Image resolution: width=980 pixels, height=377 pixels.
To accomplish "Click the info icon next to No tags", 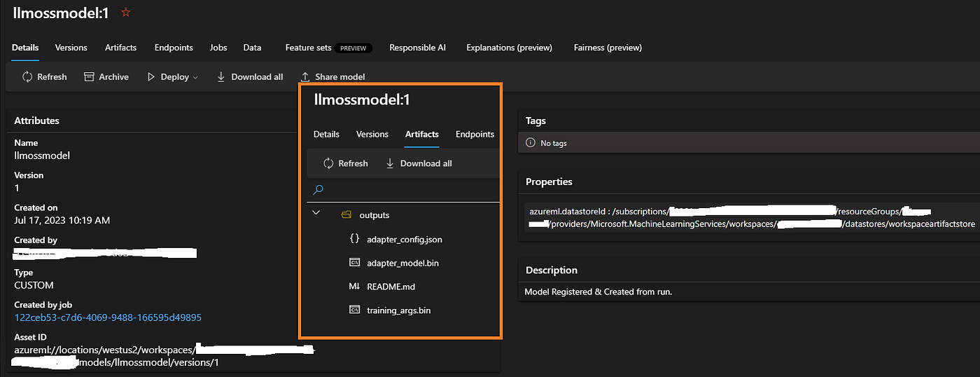I will tap(531, 143).
